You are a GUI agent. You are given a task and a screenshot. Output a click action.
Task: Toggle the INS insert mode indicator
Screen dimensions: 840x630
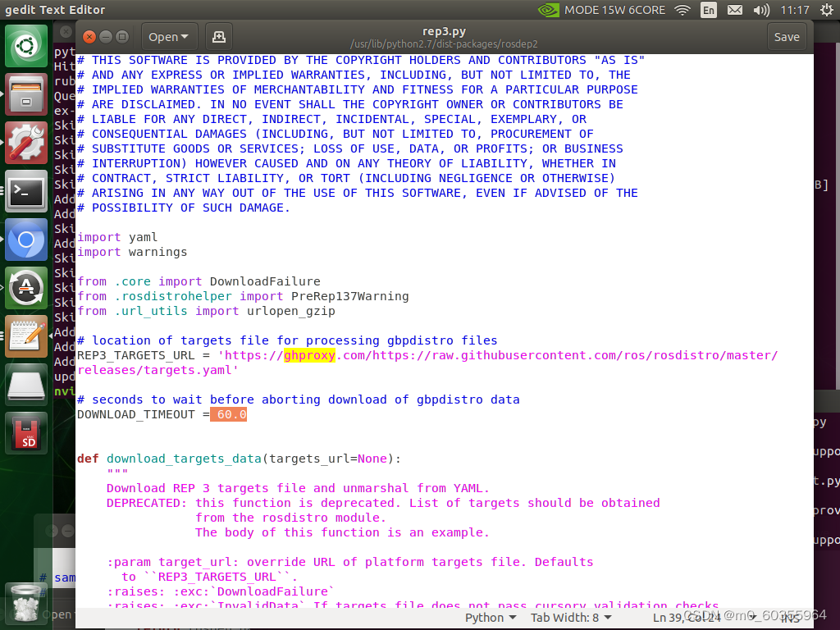[x=791, y=618]
